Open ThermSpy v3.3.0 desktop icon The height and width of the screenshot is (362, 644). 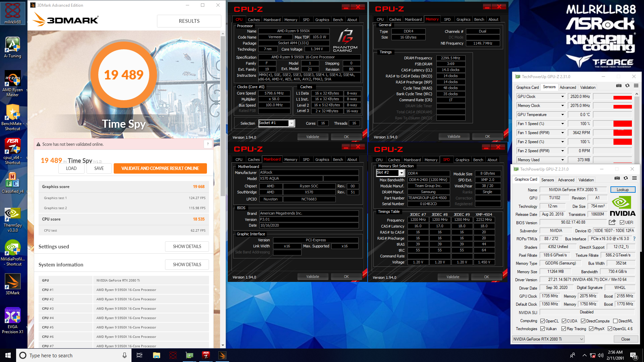coord(13,219)
